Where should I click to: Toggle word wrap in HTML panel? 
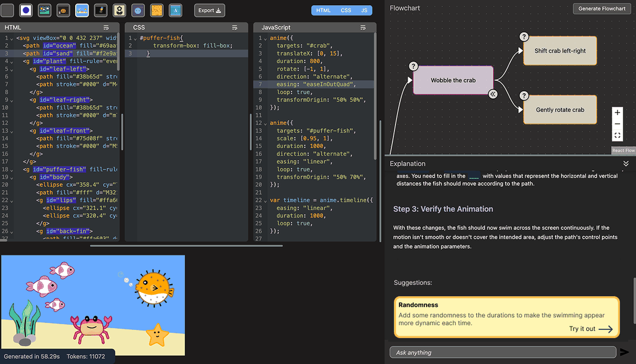(x=106, y=28)
